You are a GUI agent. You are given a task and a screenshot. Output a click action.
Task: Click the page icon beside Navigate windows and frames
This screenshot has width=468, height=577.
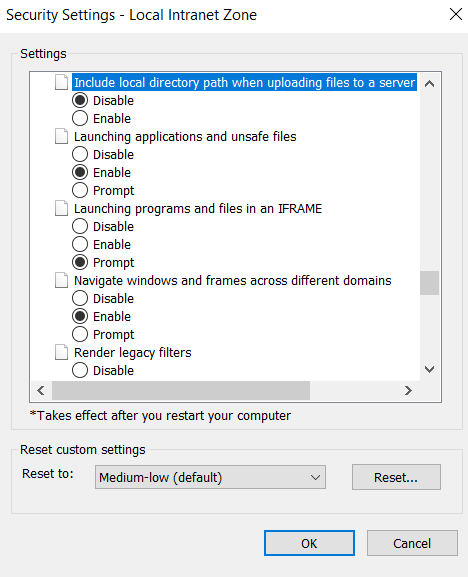[61, 280]
